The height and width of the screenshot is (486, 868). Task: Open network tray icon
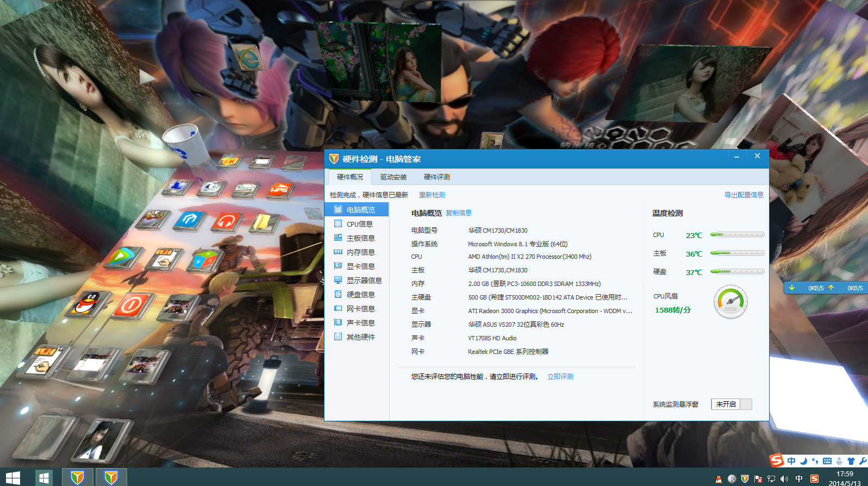(771, 479)
